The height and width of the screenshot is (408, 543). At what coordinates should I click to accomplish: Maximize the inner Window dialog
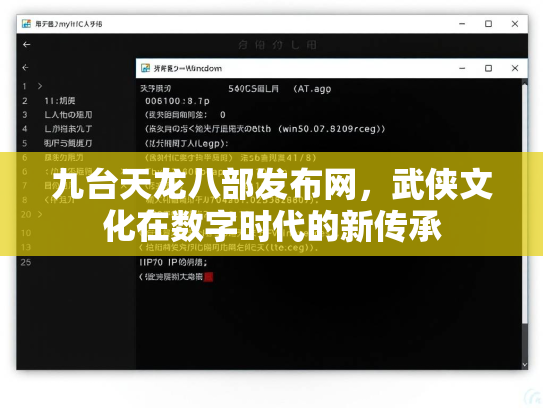(x=488, y=68)
